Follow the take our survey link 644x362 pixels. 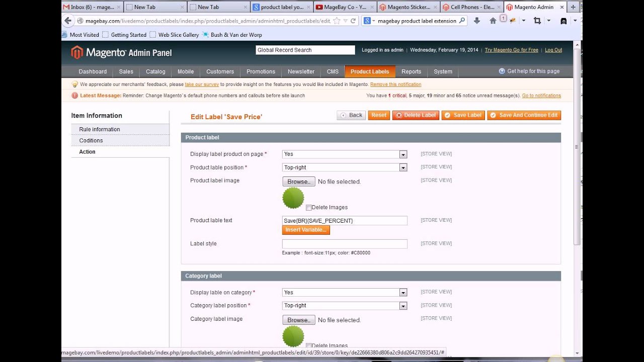click(202, 84)
